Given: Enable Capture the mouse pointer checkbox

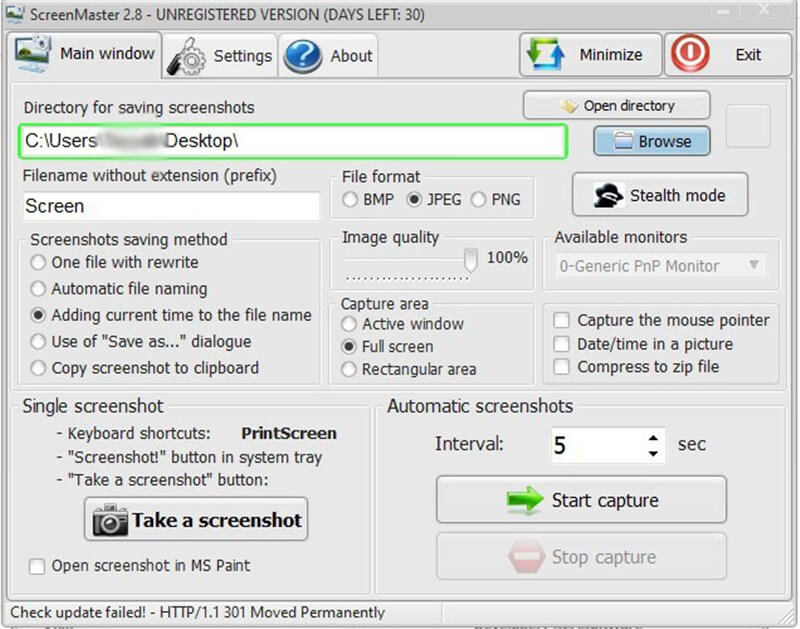Looking at the screenshot, I should pos(561,321).
